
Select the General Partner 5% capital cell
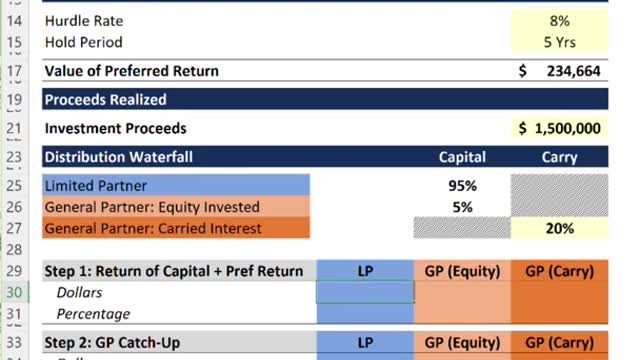462,207
